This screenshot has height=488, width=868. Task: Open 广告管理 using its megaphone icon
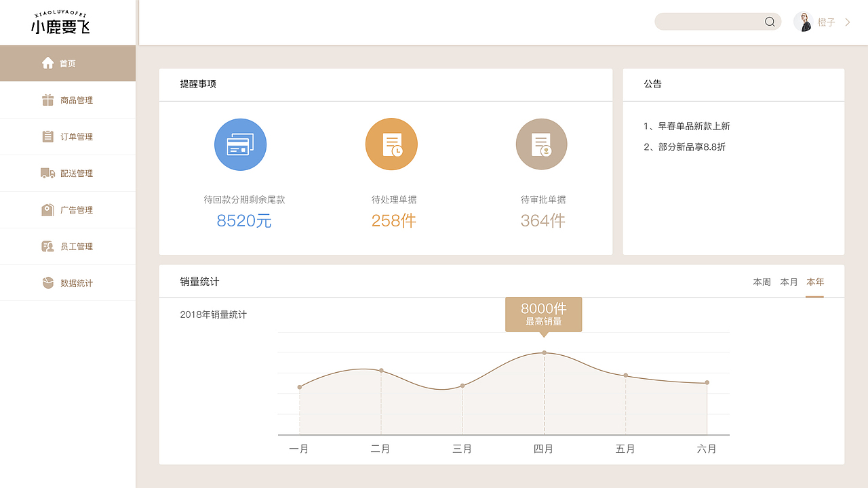(x=47, y=209)
